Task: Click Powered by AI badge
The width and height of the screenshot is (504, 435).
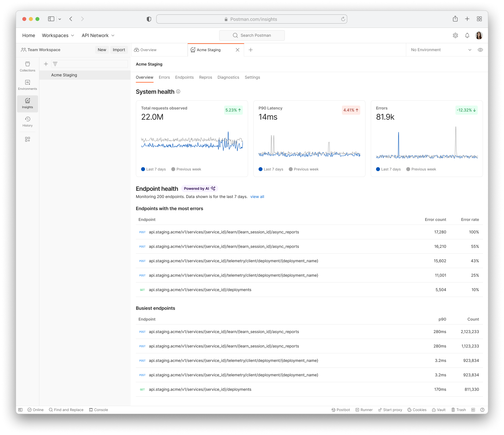Action: [x=199, y=188]
